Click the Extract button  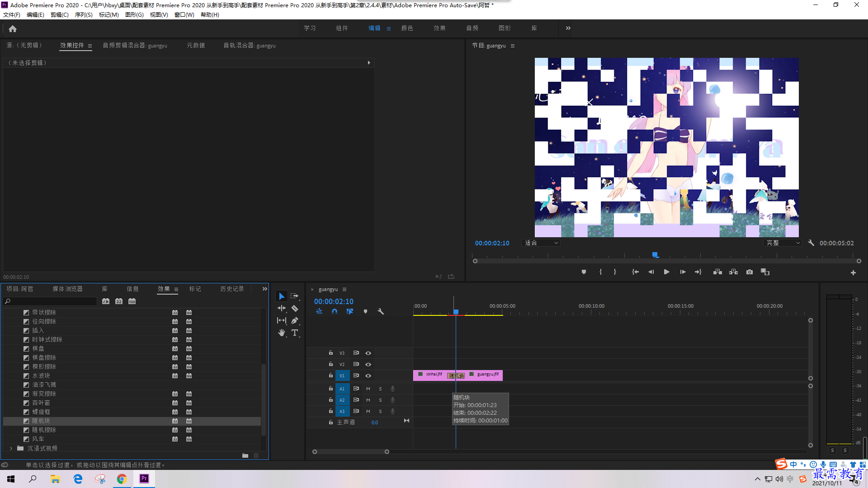733,272
